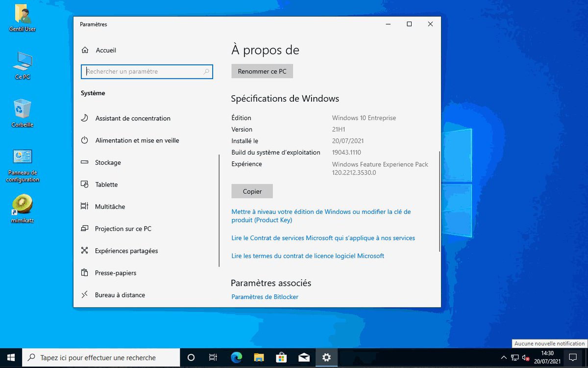Image resolution: width=588 pixels, height=368 pixels.
Task: Open the Contrat de services Microsoft link
Action: (x=323, y=238)
